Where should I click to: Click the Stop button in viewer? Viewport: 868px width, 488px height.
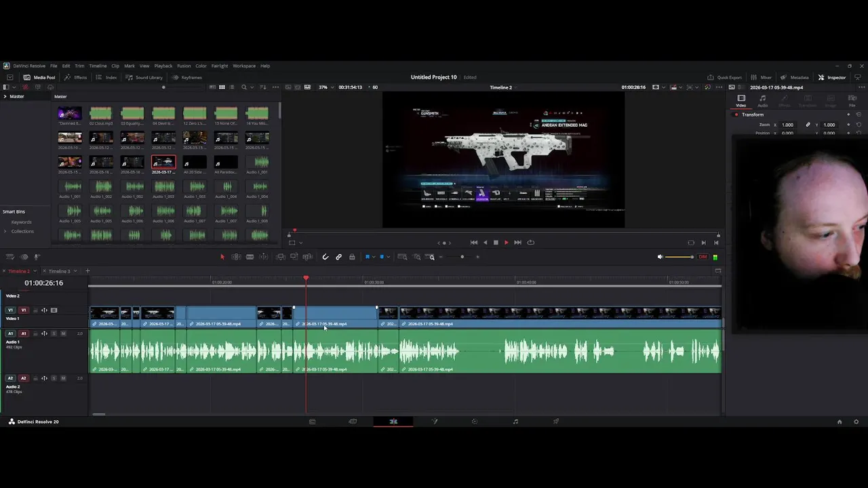[x=496, y=243]
